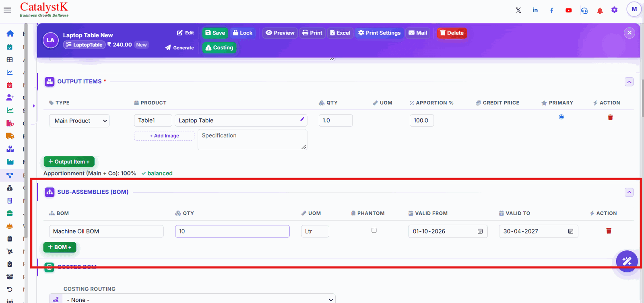Screen dimensions: 644x303
Task: Focus the Table1 product code field
Action: pos(153,121)
